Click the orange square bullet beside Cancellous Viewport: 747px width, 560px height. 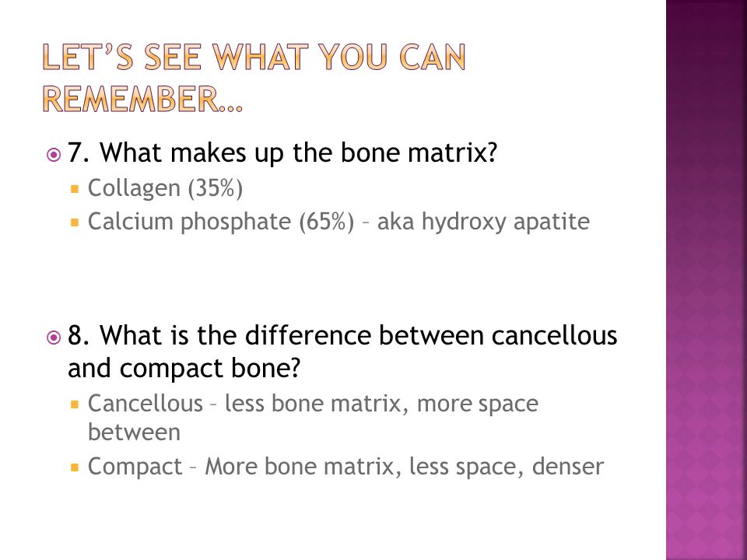click(75, 404)
